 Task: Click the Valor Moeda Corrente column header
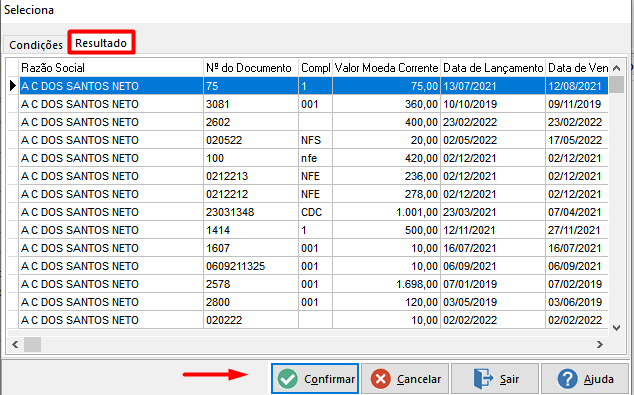(x=386, y=68)
